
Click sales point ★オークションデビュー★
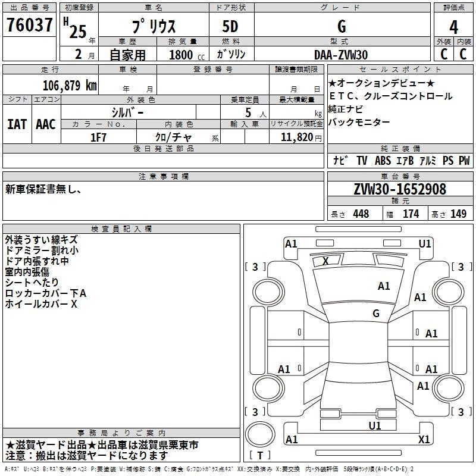click(x=381, y=83)
